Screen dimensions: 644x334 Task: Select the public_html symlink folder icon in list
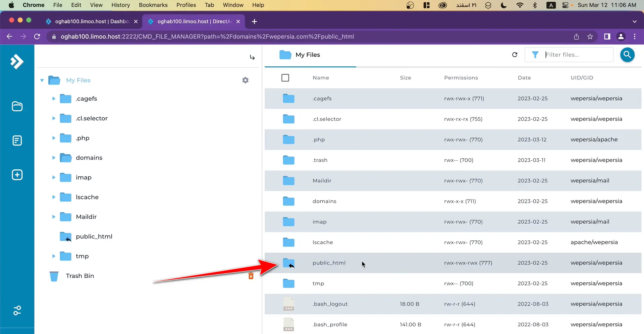click(x=288, y=263)
